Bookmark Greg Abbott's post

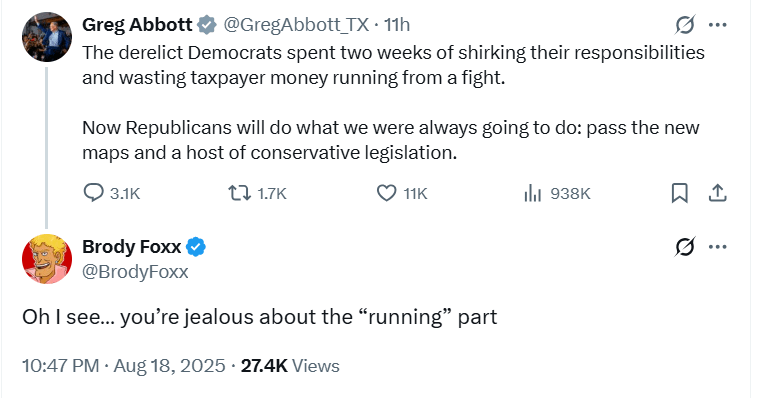pos(680,193)
